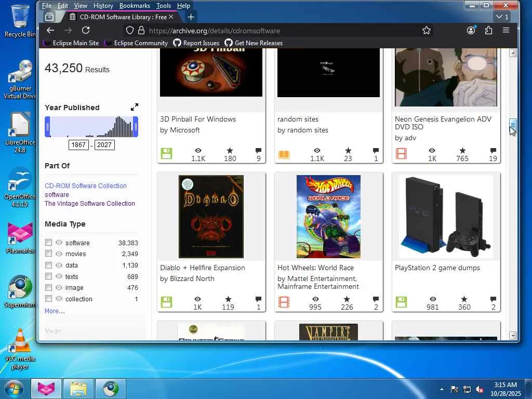Viewport: 532px width, 399px height.
Task: Bookmark this page with the star icon
Action: [427, 31]
